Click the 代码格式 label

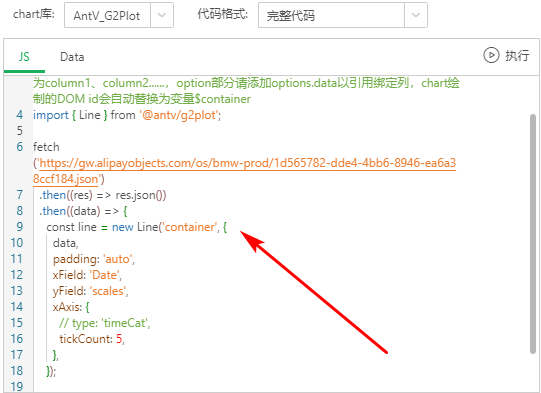(223, 14)
